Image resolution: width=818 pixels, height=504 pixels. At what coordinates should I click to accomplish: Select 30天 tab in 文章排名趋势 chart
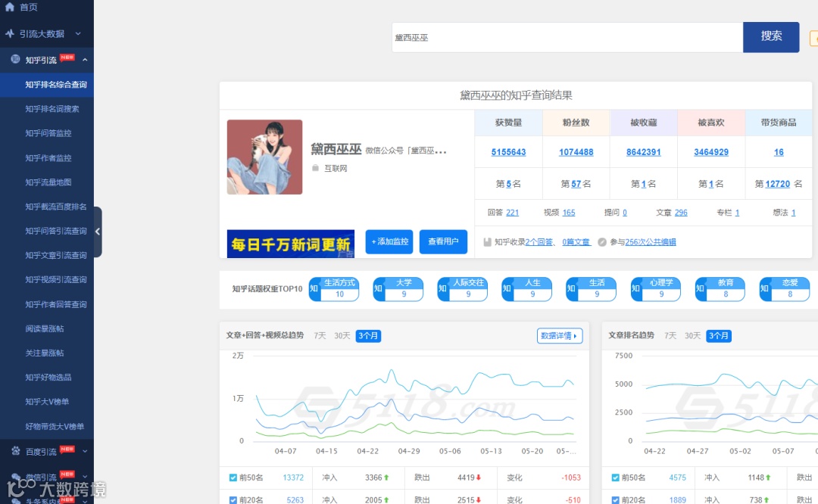coord(693,336)
